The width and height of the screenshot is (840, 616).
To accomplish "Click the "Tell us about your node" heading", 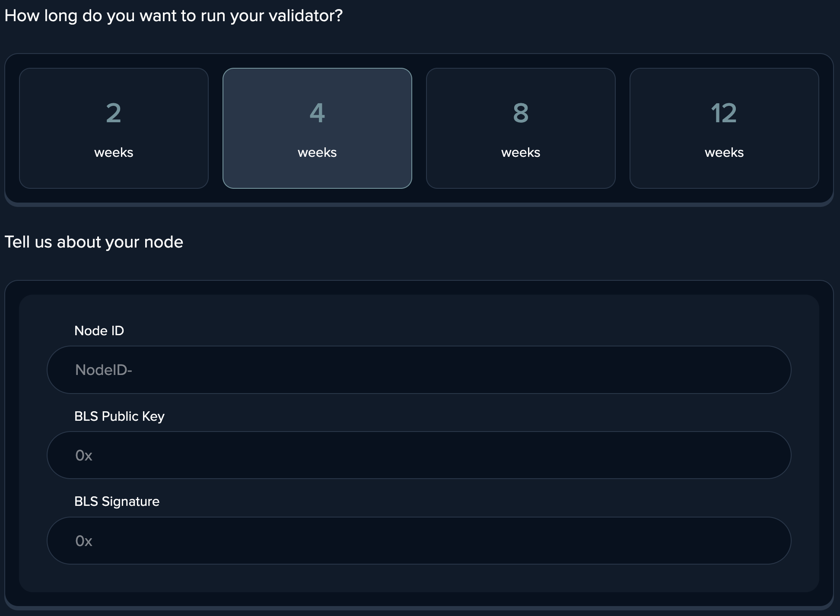I will click(94, 242).
